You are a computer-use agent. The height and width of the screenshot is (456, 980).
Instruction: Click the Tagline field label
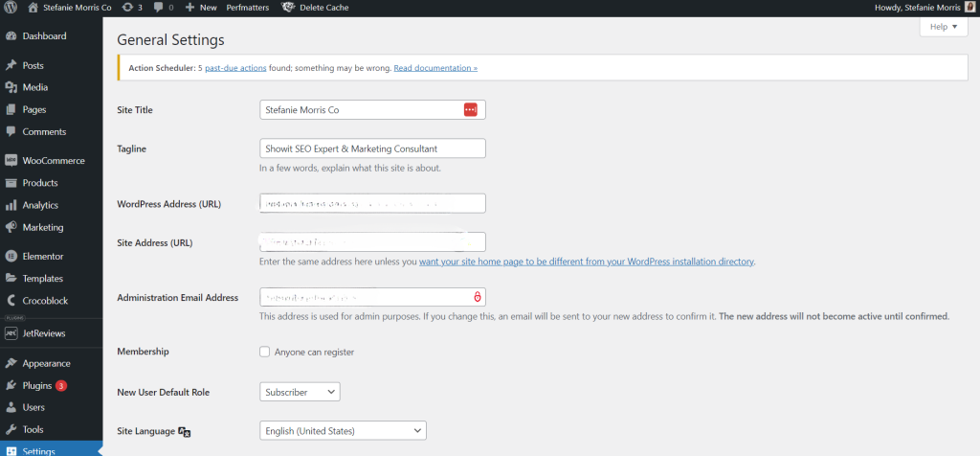pyautogui.click(x=132, y=148)
